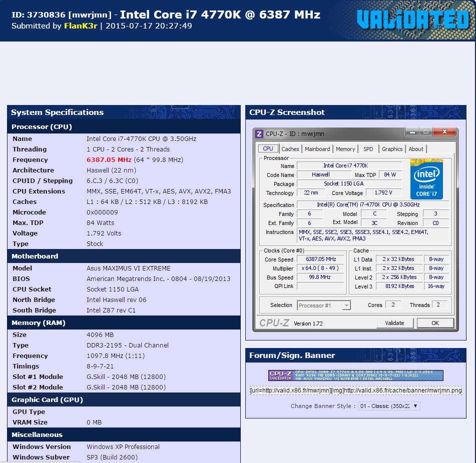This screenshot has width=476, height=463.
Task: Click the South Bridge value Intel Z87 rev C1
Action: point(111,310)
